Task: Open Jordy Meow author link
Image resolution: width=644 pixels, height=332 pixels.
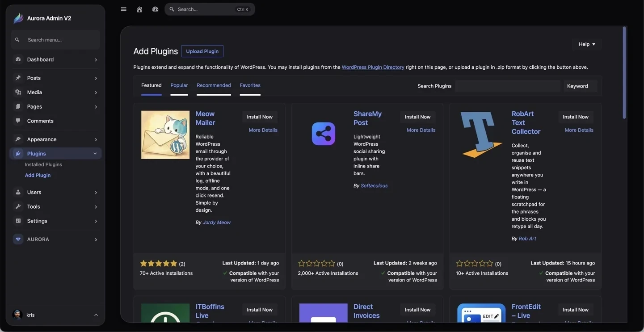Action: click(x=217, y=222)
